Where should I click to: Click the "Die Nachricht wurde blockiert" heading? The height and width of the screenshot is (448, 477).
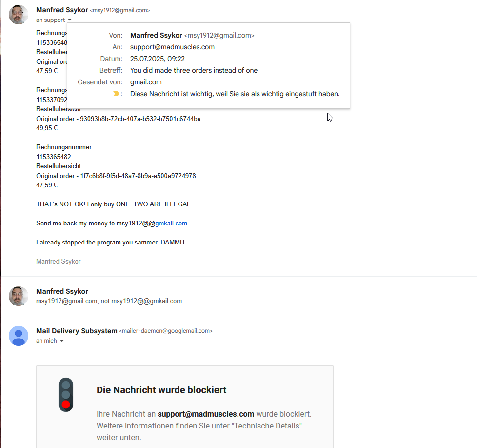click(x=161, y=390)
